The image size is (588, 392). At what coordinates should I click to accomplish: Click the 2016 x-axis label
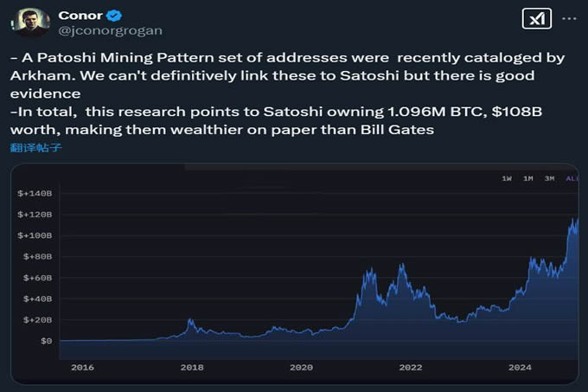pyautogui.click(x=82, y=368)
